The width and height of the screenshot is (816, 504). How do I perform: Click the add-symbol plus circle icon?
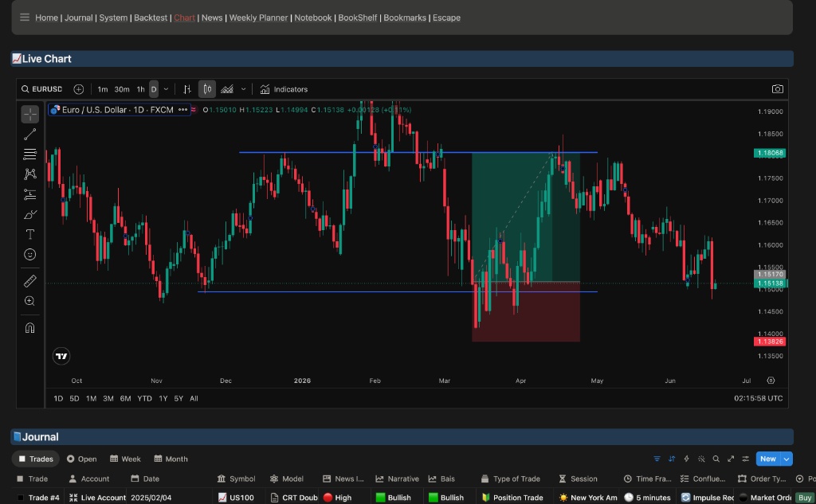coord(79,89)
